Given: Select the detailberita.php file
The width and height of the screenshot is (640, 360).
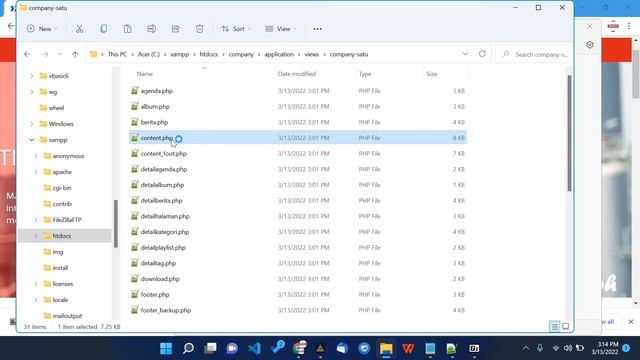Looking at the screenshot, I should (x=298, y=200).
